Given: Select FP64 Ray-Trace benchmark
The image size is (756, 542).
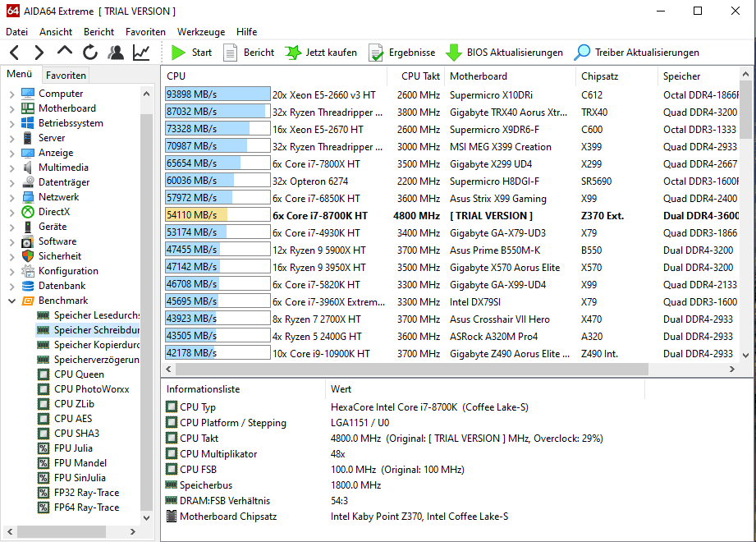Looking at the screenshot, I should (86, 508).
